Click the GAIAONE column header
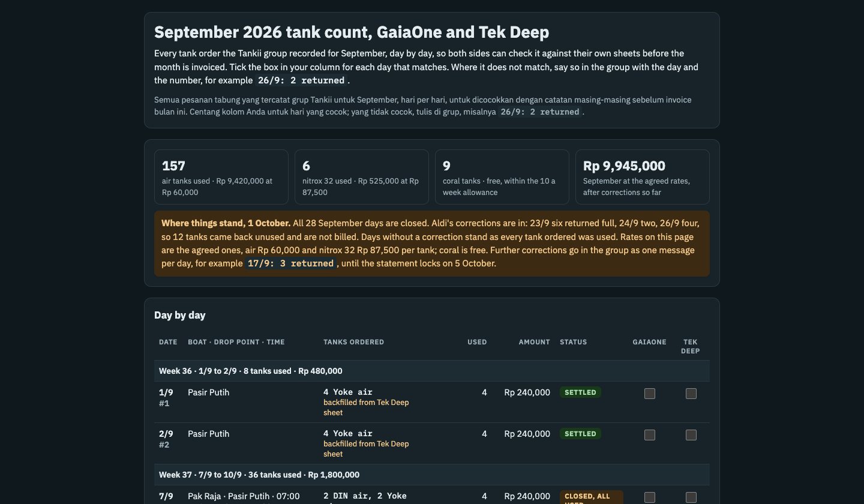The image size is (864, 504). coord(650,342)
